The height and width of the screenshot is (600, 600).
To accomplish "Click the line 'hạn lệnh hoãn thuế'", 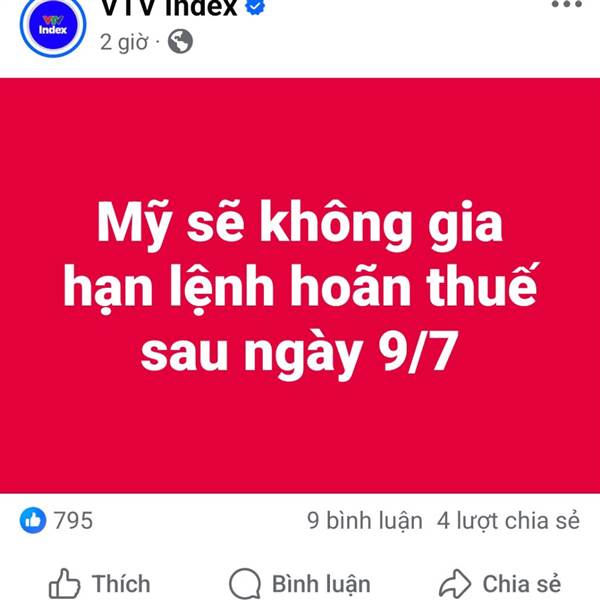I will (300, 289).
